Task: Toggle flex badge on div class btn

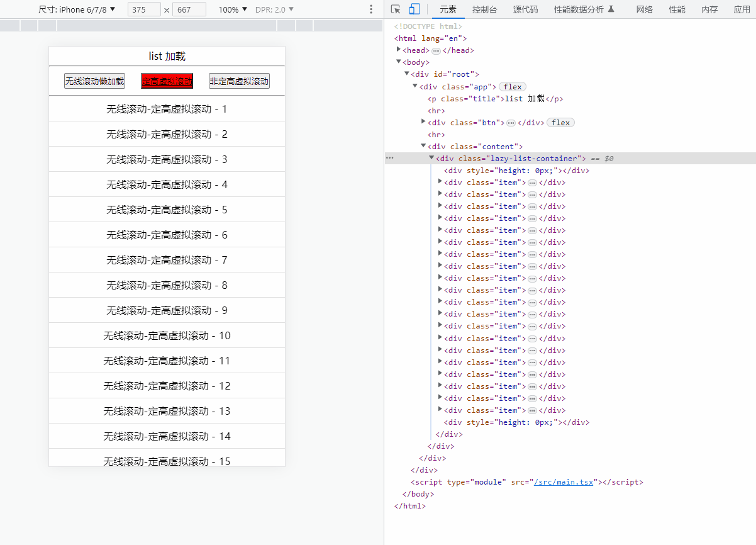Action: [561, 123]
